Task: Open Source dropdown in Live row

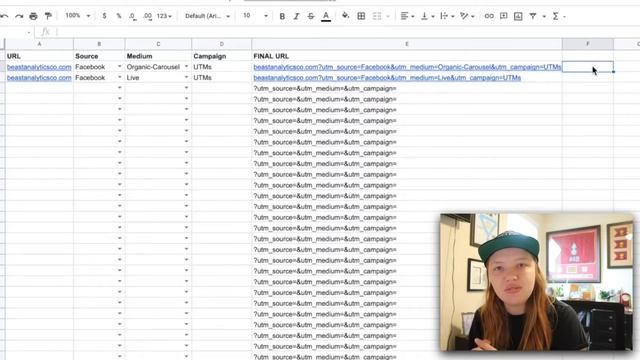Action: (120, 77)
